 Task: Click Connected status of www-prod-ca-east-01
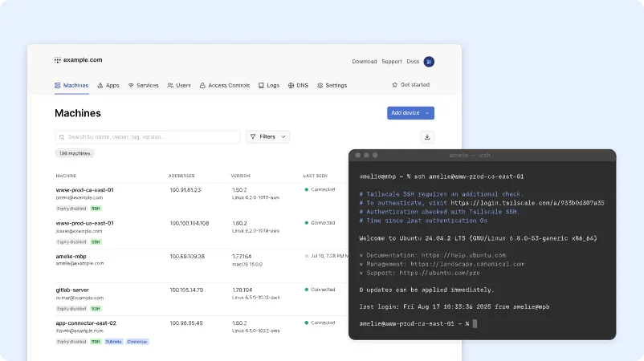[320, 189]
